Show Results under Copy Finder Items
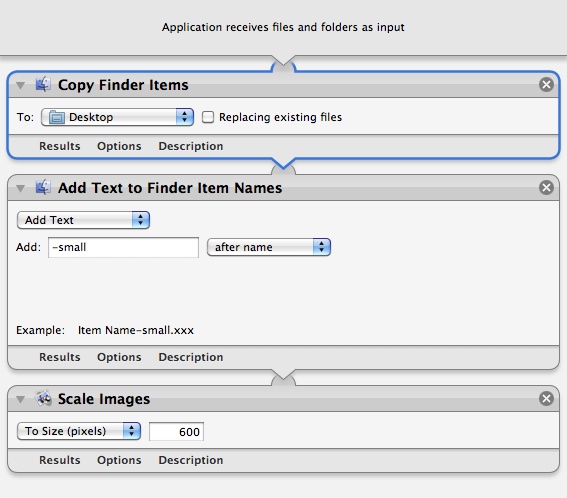The width and height of the screenshot is (567, 498). 60,146
